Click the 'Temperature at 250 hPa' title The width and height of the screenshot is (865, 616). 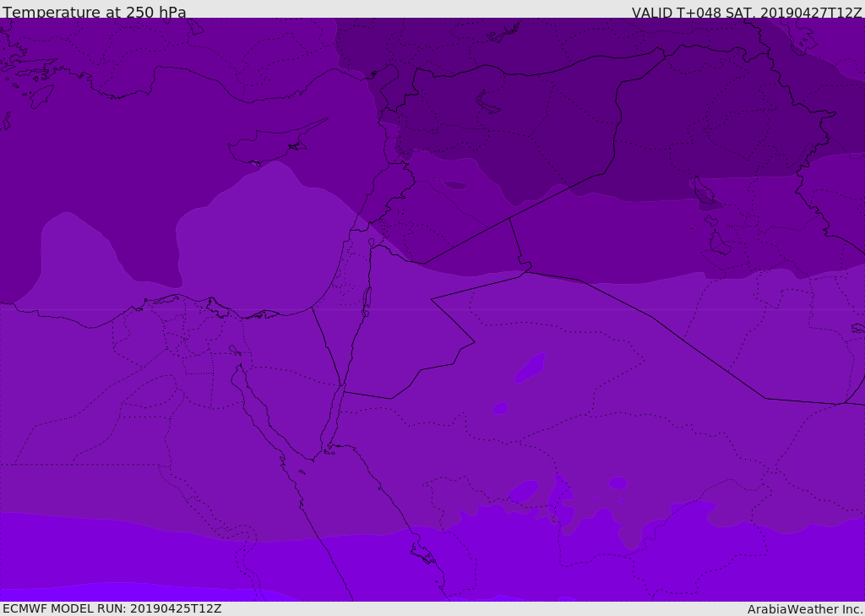[95, 13]
